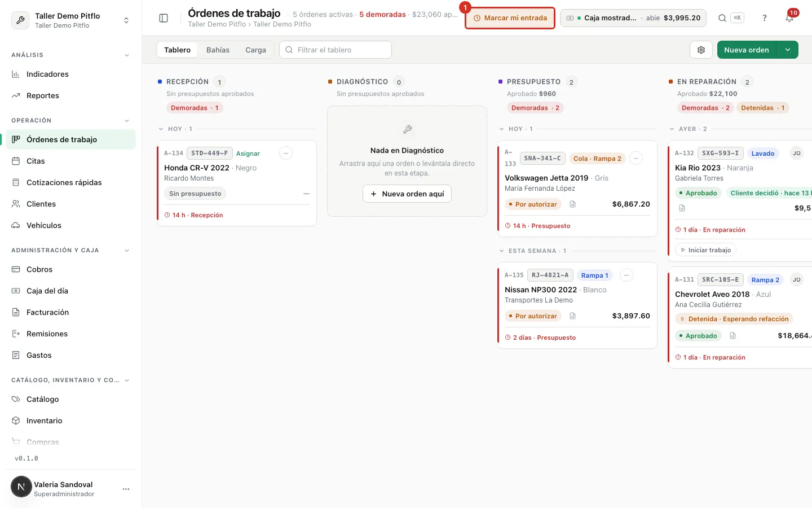Collapse the Catálogo, Inventario section
This screenshot has width=812, height=508.
[127, 380]
